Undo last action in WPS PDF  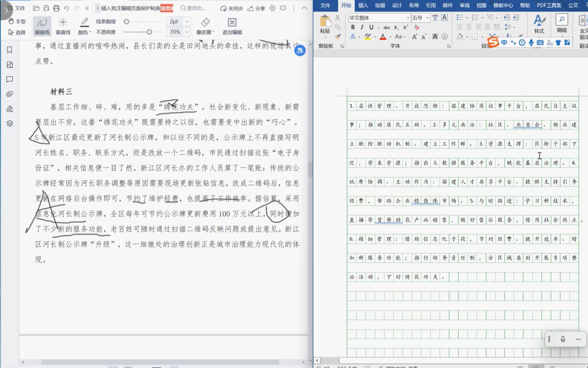coord(67,8)
